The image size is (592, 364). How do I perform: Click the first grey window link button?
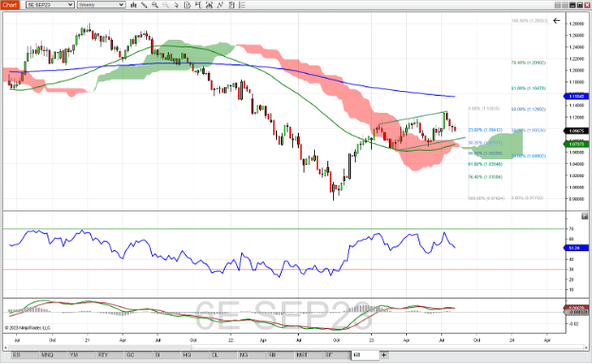click(558, 5)
